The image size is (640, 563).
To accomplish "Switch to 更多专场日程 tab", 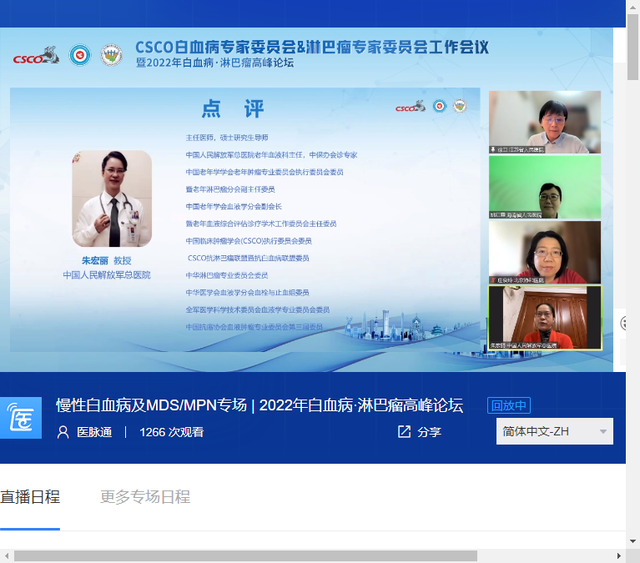I will point(145,497).
